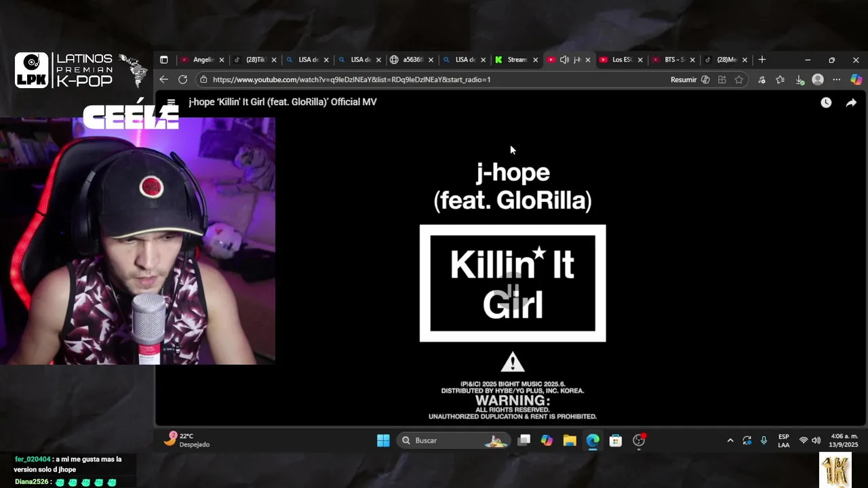Change input language ESP LAA
This screenshot has height=488, width=868.
[x=783, y=441]
